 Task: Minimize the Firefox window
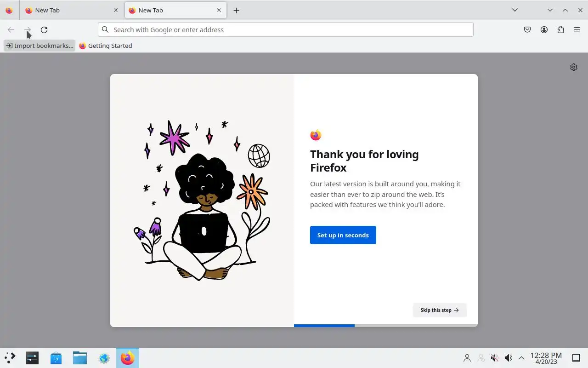(x=550, y=10)
